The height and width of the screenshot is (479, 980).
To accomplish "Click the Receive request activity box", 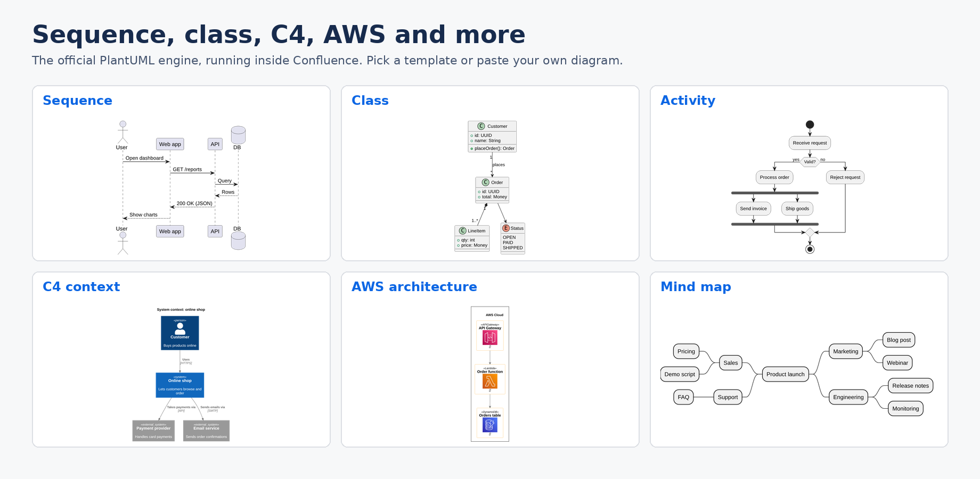I will click(x=810, y=143).
